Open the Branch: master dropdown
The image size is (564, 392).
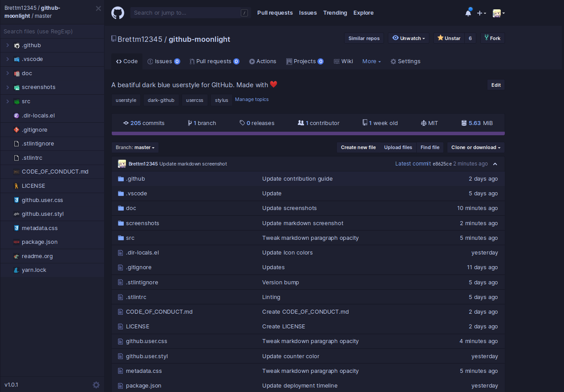135,147
